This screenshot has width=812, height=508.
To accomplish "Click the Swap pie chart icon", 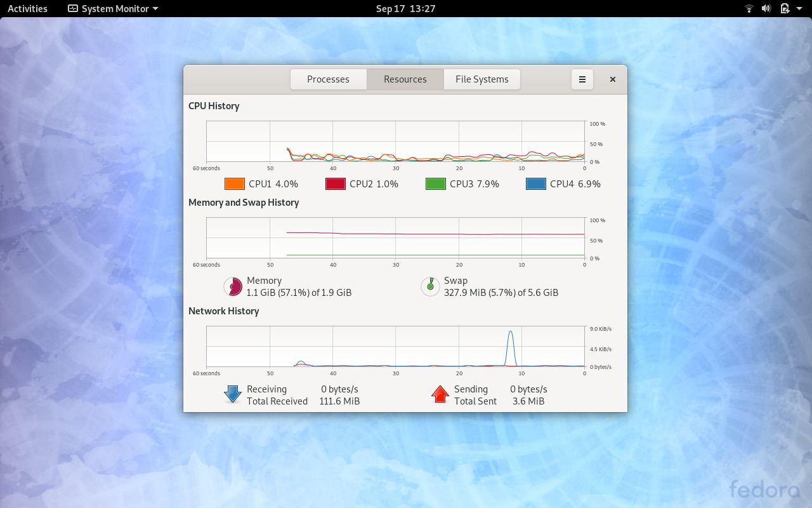I will pyautogui.click(x=430, y=287).
